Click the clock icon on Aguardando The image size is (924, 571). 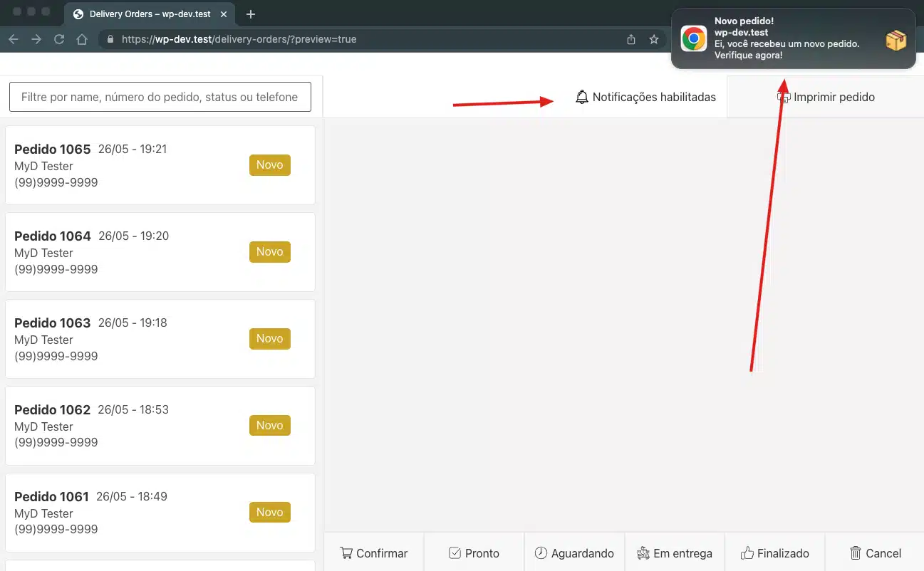541,553
